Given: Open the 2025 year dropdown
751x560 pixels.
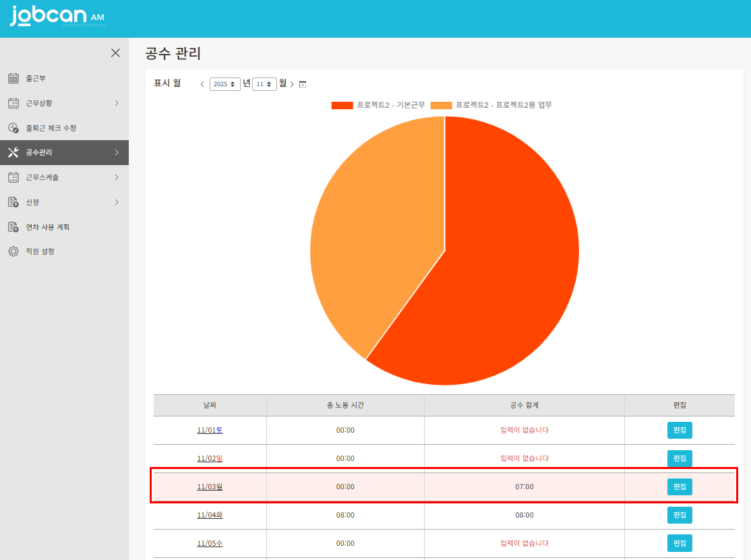Looking at the screenshot, I should pyautogui.click(x=224, y=84).
